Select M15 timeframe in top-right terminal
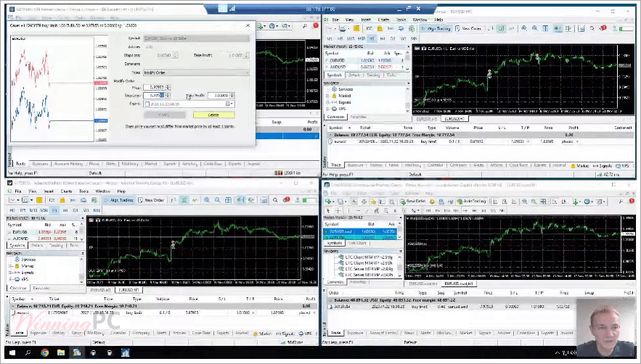Image resolution: width=641 pixels, height=364 pixels. tap(351, 38)
